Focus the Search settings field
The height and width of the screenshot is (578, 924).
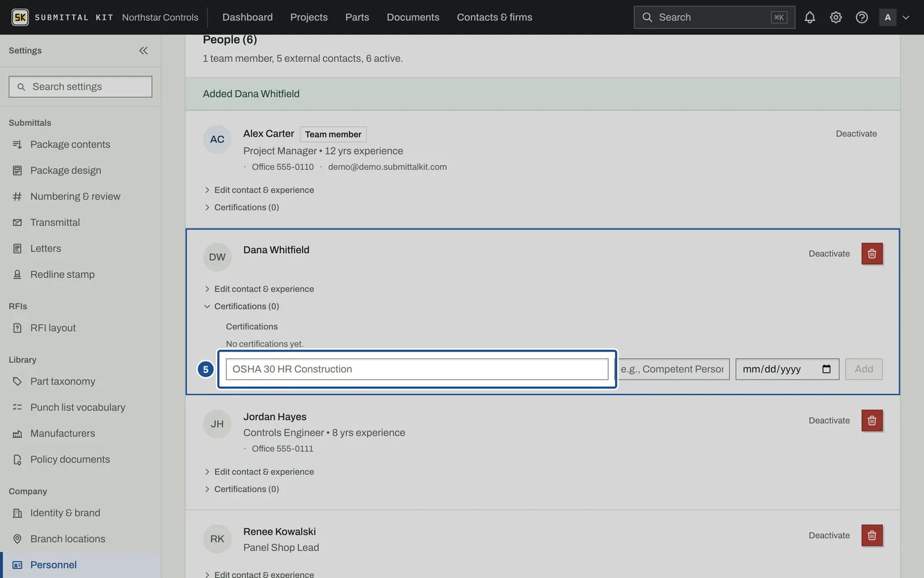click(x=80, y=87)
